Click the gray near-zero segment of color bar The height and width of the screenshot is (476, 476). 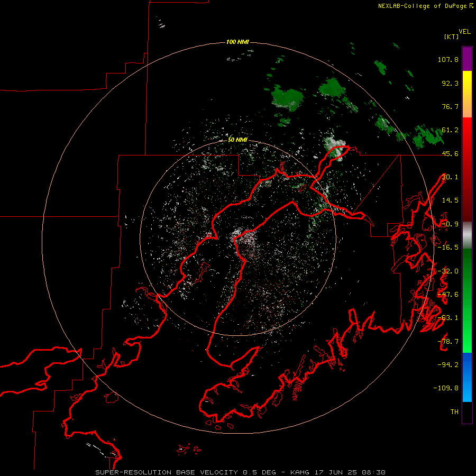[x=467, y=235]
